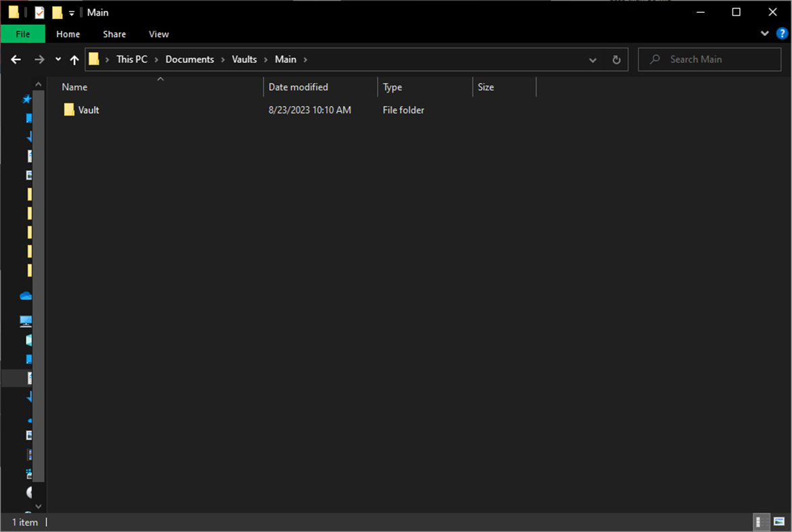Navigate up to parent folder icon

click(x=74, y=59)
